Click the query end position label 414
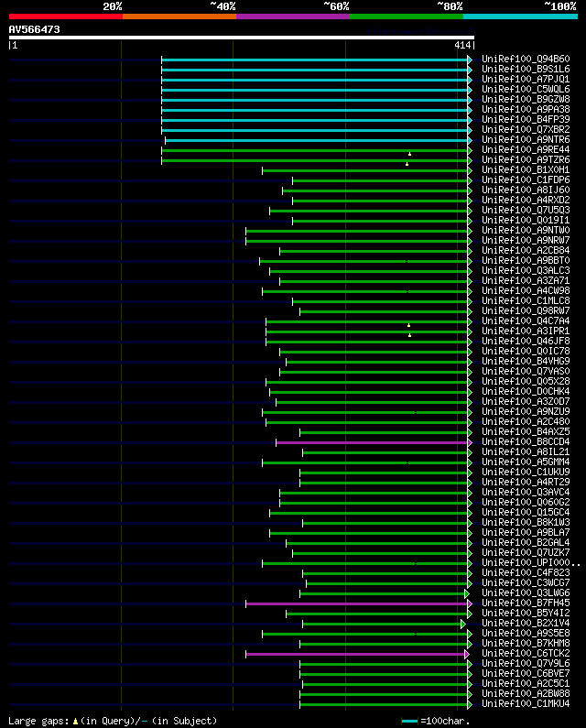Viewport: 586px width, 728px height. 462,45
